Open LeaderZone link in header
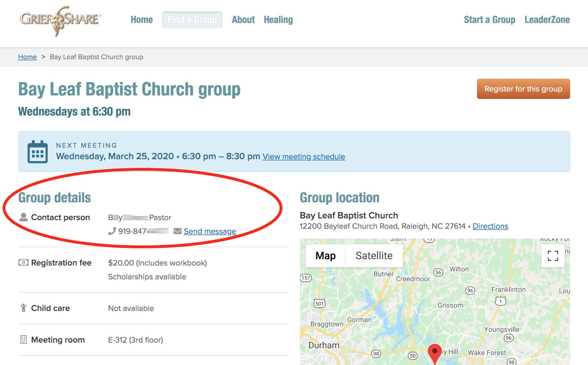Viewport: 588px width, 365px height. pyautogui.click(x=547, y=19)
